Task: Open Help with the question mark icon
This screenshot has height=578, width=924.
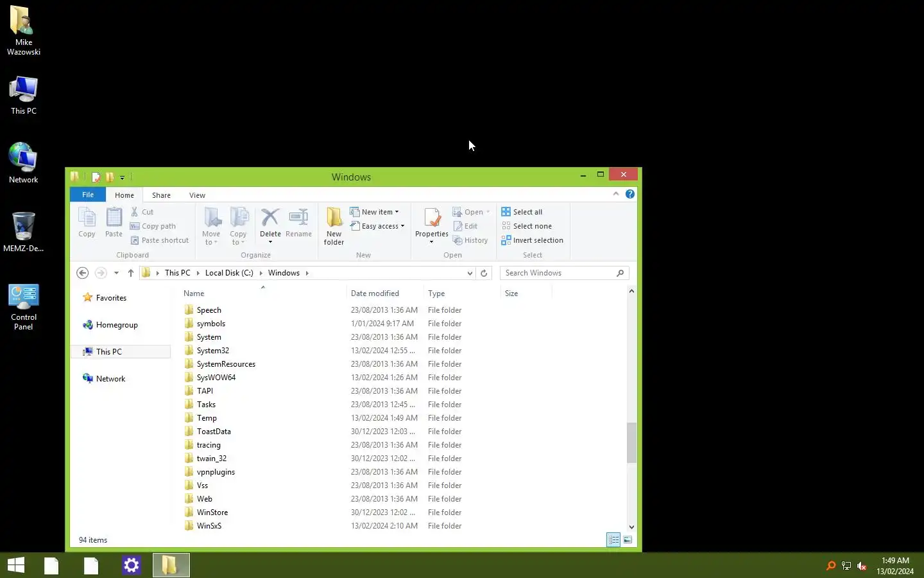Action: [630, 194]
